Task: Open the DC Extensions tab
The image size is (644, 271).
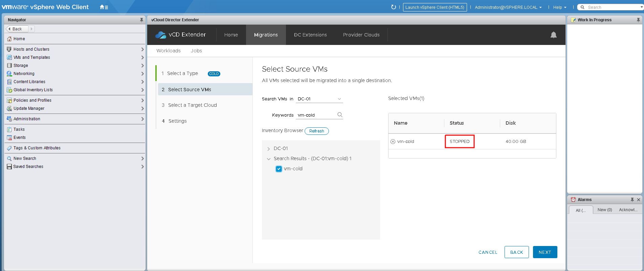Action: 310,35
